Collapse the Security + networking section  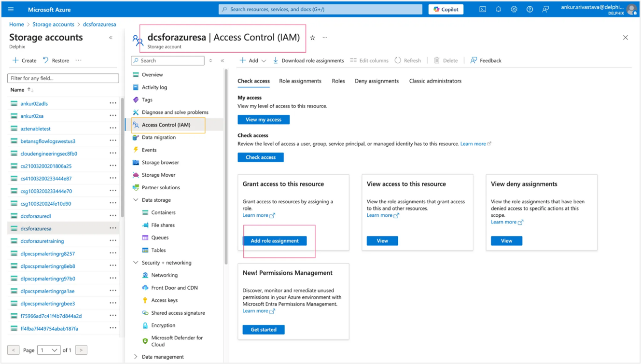(136, 263)
